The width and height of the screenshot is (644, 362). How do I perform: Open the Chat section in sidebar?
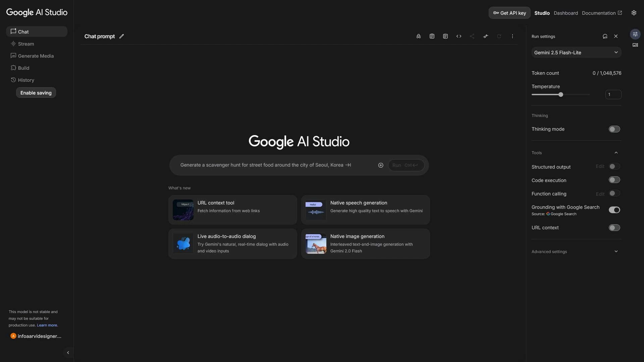coord(37,32)
